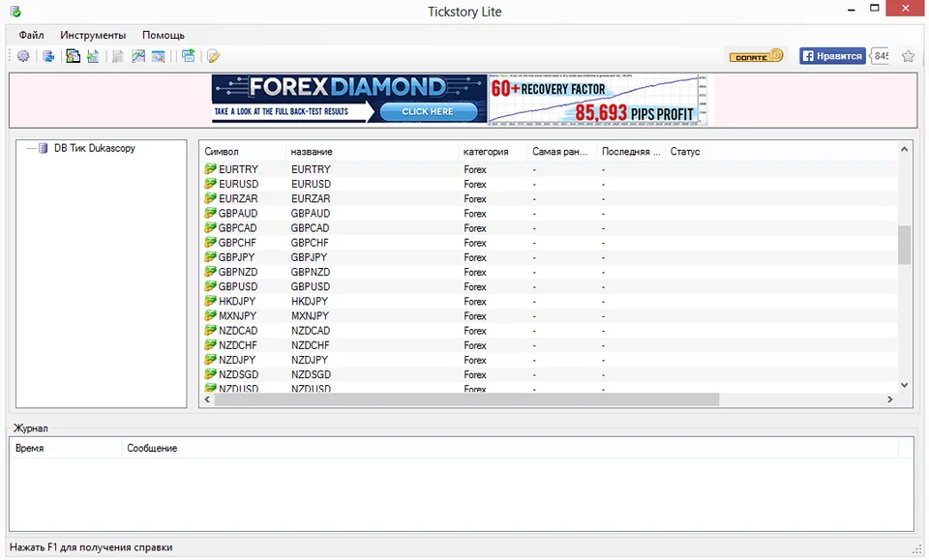Open settings via the gear toolbar icon
929x560 pixels.
23,56
